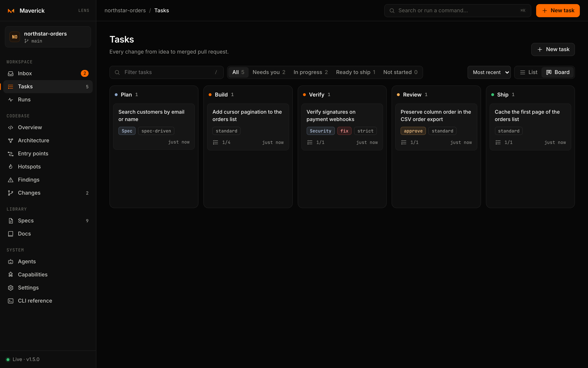Open the Search customers by email task card

point(154,127)
